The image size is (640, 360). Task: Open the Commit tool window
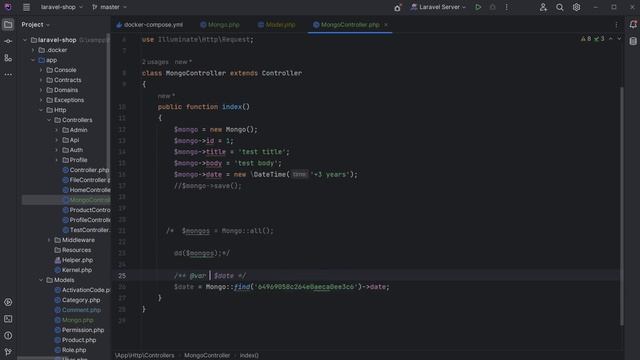8,41
